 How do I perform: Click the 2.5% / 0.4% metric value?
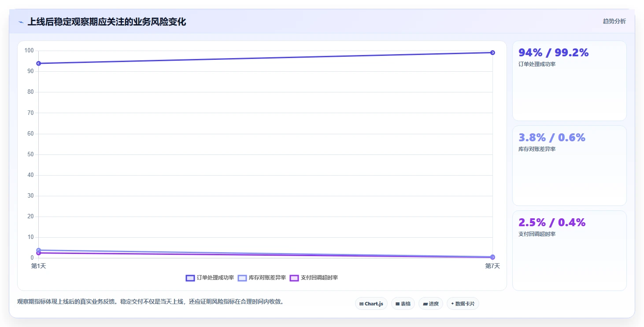click(x=552, y=222)
